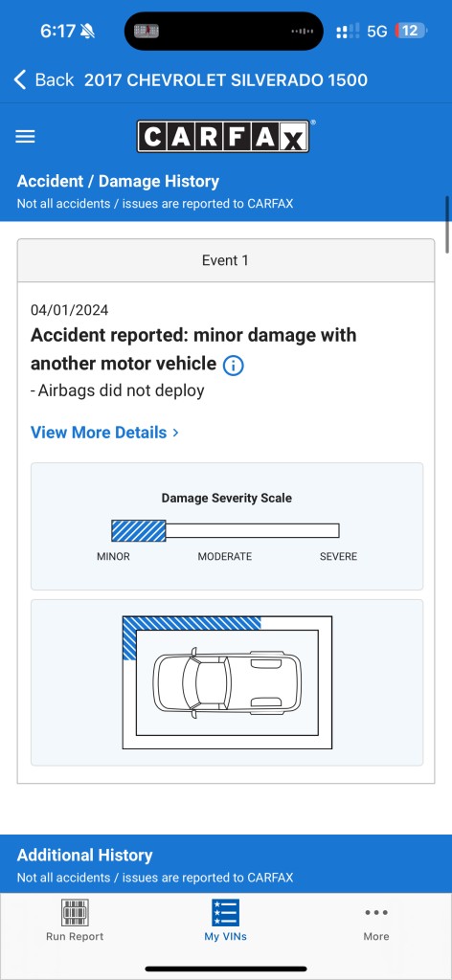The width and height of the screenshot is (452, 980).
Task: Select the My VINs list icon
Action: [225, 912]
